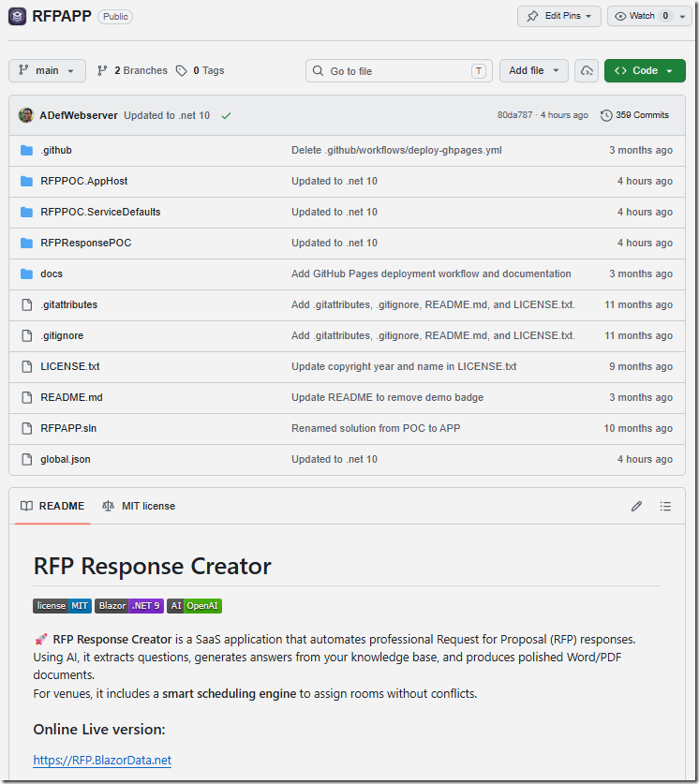Viewport: 699px width, 784px height.
Task: Click the .gitignore file icon
Action: [x=27, y=335]
